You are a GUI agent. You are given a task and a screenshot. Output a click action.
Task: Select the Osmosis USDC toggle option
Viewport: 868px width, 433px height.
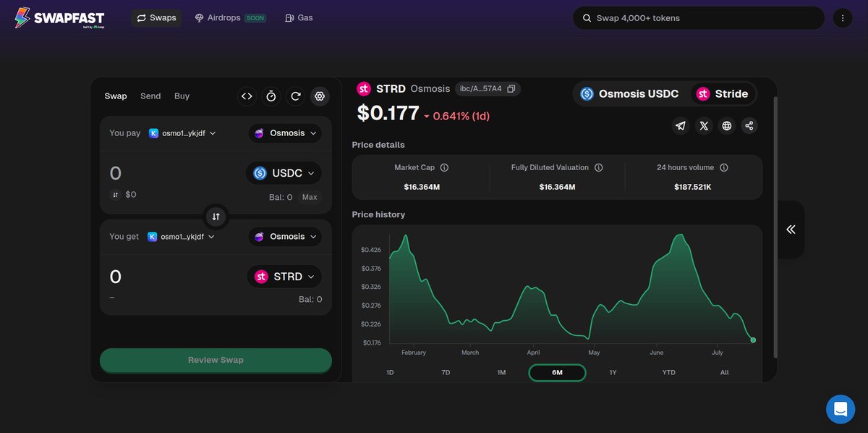pos(629,94)
